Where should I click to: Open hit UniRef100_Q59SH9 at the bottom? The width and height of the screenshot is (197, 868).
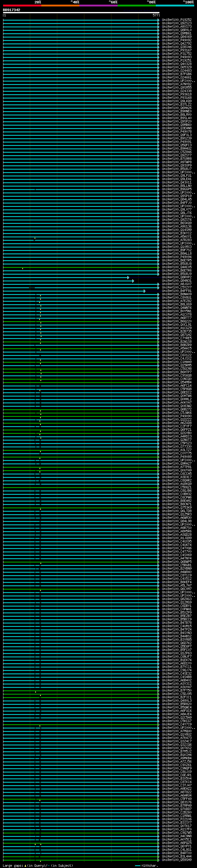(176, 860)
